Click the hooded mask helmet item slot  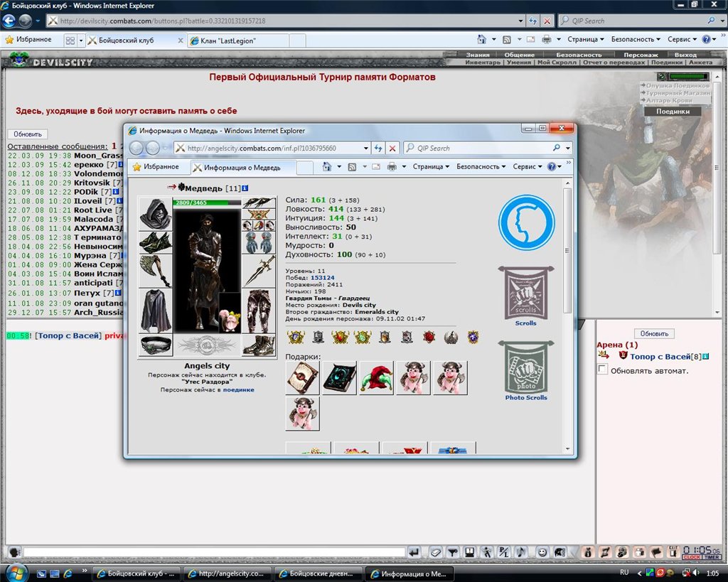click(156, 214)
